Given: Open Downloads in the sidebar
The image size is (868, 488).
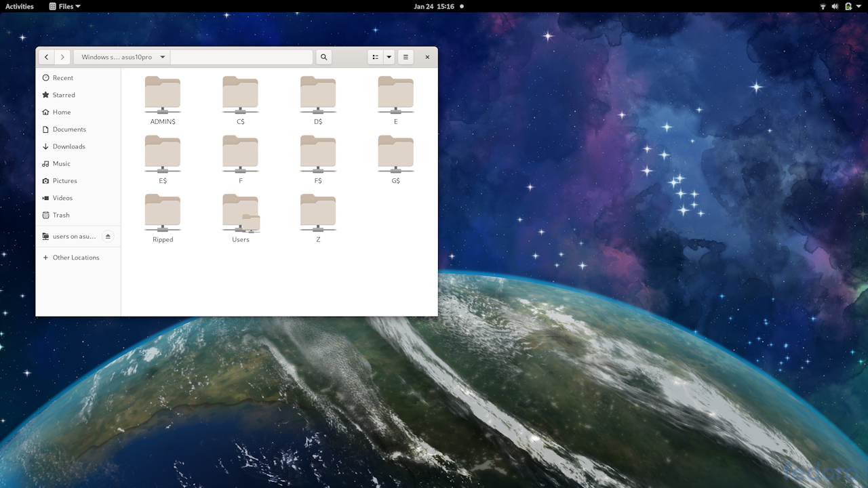Looking at the screenshot, I should [x=78, y=146].
